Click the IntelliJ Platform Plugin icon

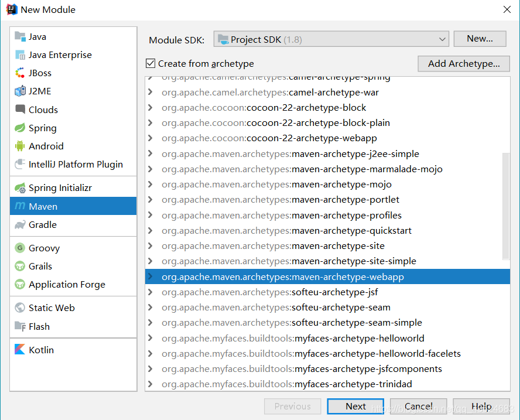pos(20,164)
